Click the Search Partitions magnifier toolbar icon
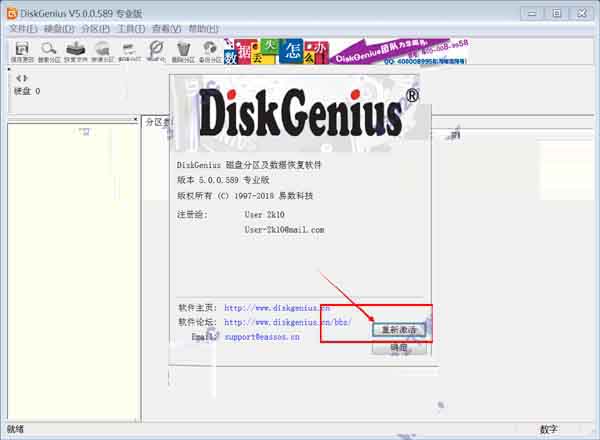The image size is (600, 440). click(x=49, y=52)
